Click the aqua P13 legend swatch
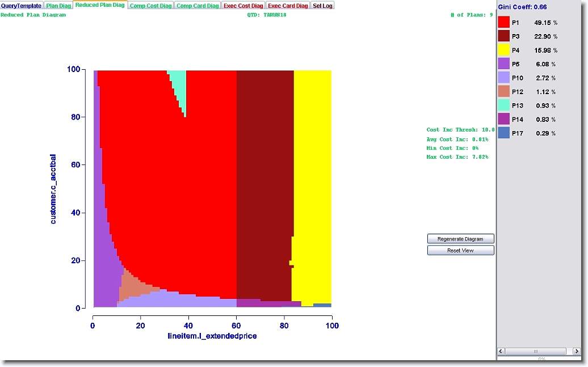This screenshot has width=588, height=367. (503, 106)
